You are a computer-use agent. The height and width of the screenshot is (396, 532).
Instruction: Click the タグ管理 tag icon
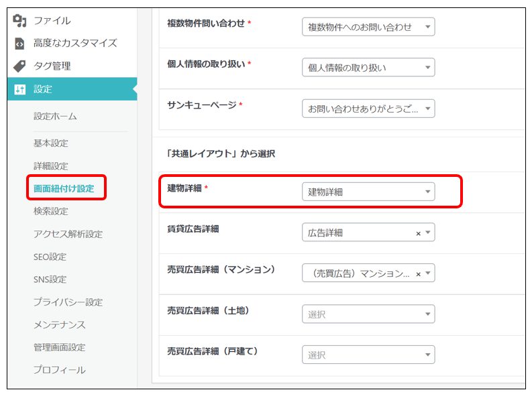click(19, 66)
